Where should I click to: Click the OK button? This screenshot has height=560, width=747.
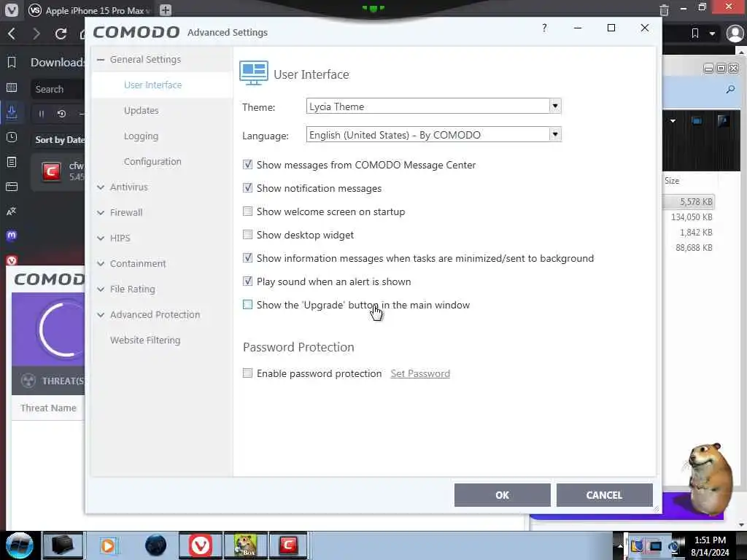(502, 495)
